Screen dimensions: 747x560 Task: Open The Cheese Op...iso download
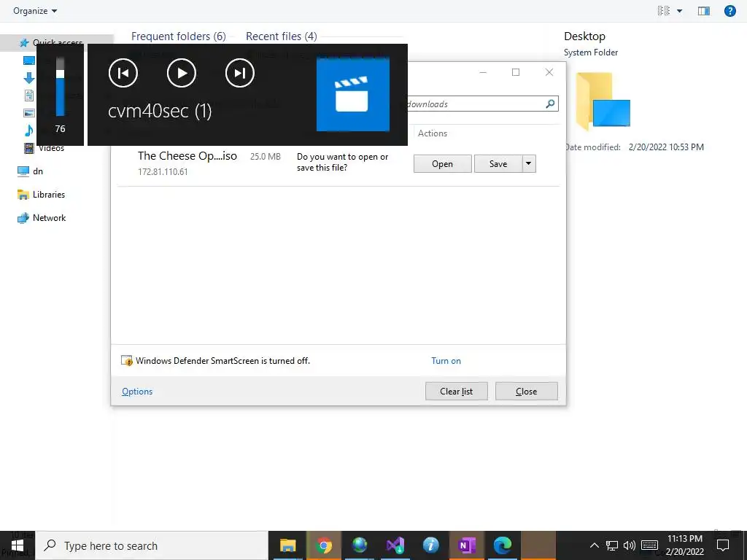(x=443, y=164)
